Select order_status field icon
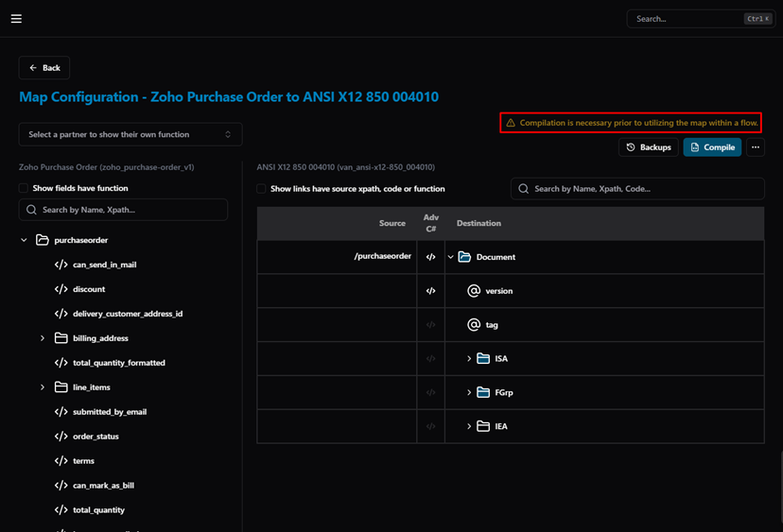 tap(61, 437)
